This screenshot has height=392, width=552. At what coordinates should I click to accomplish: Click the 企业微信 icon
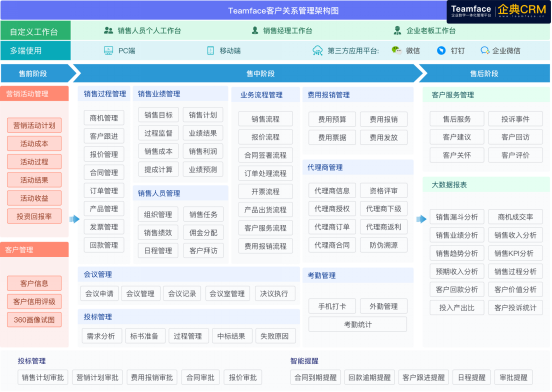tap(485, 51)
